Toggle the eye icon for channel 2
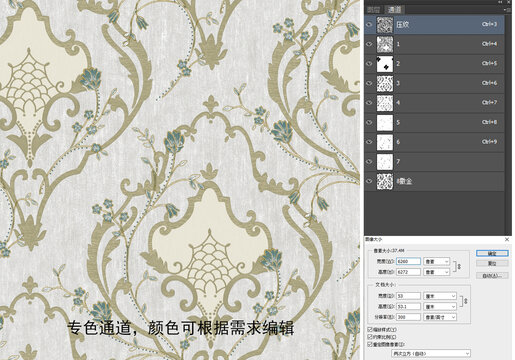Screen dimensions: 515x360 pyautogui.click(x=369, y=64)
